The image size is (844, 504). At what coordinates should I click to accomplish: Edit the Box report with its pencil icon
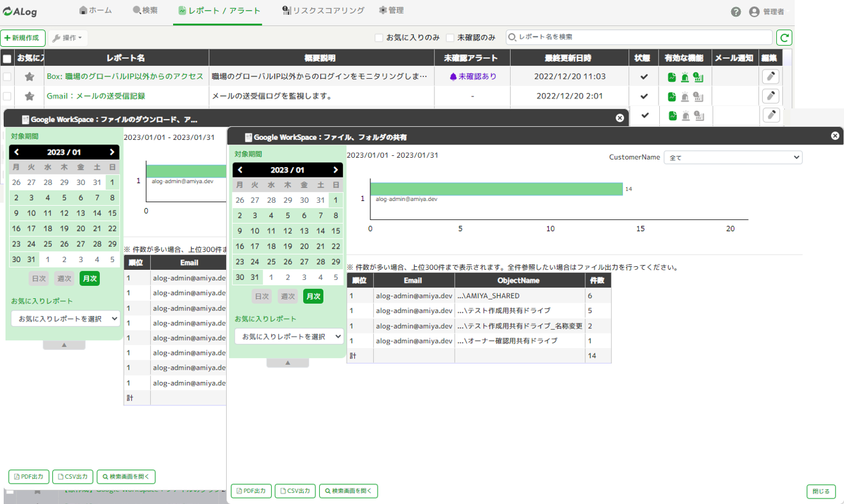pyautogui.click(x=771, y=76)
